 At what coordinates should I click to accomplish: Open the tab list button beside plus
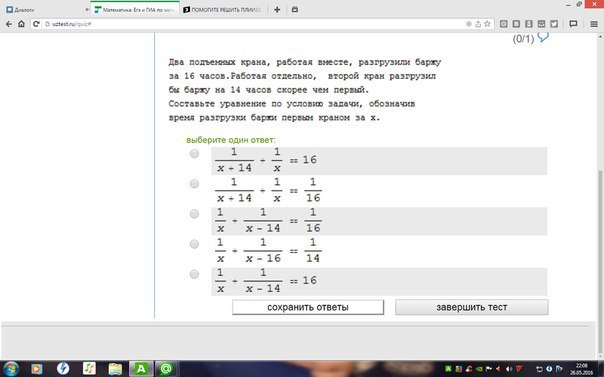pos(295,10)
